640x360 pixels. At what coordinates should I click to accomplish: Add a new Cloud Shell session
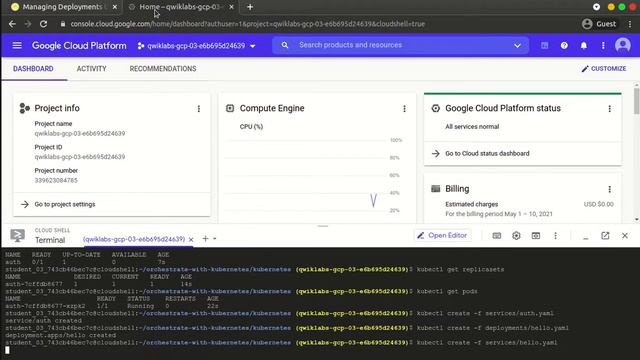click(205, 239)
